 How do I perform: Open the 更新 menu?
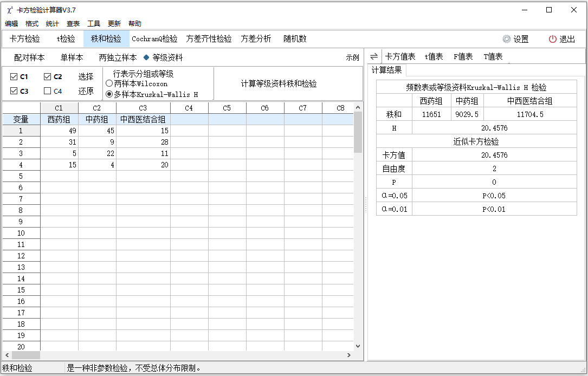[114, 24]
